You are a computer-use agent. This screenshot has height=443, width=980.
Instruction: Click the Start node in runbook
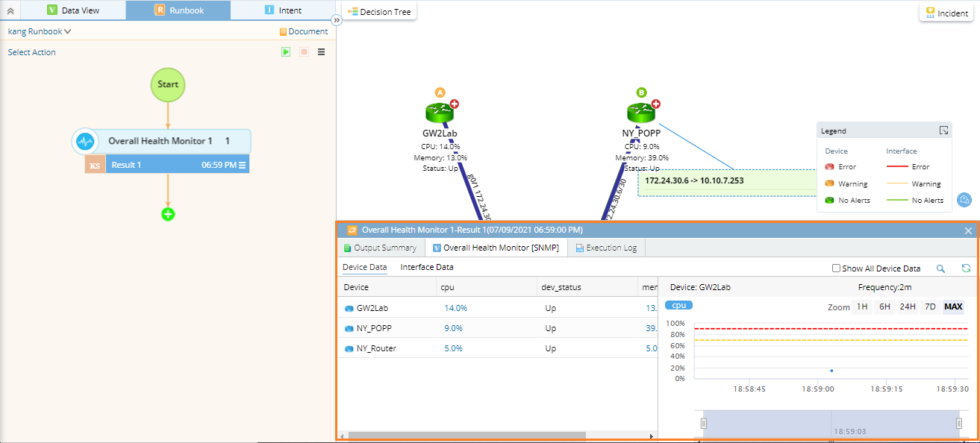point(168,84)
